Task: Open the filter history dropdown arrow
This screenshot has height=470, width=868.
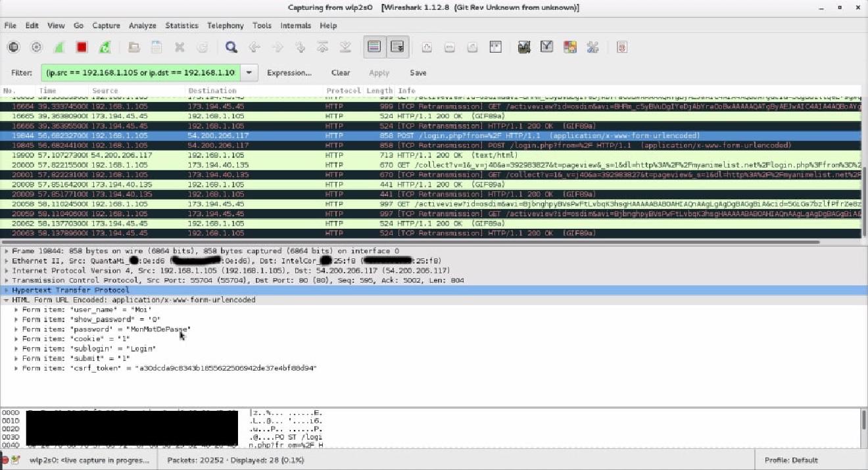Action: coord(249,72)
